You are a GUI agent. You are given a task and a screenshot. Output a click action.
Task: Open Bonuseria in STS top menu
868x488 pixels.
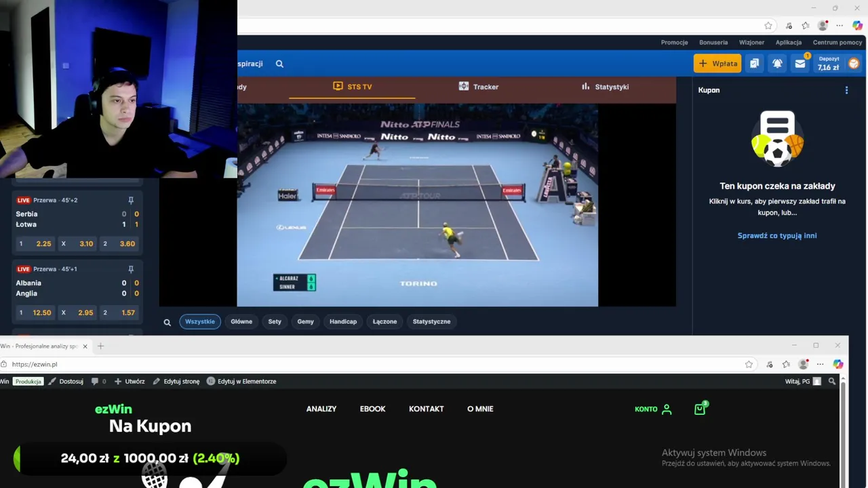tap(713, 42)
